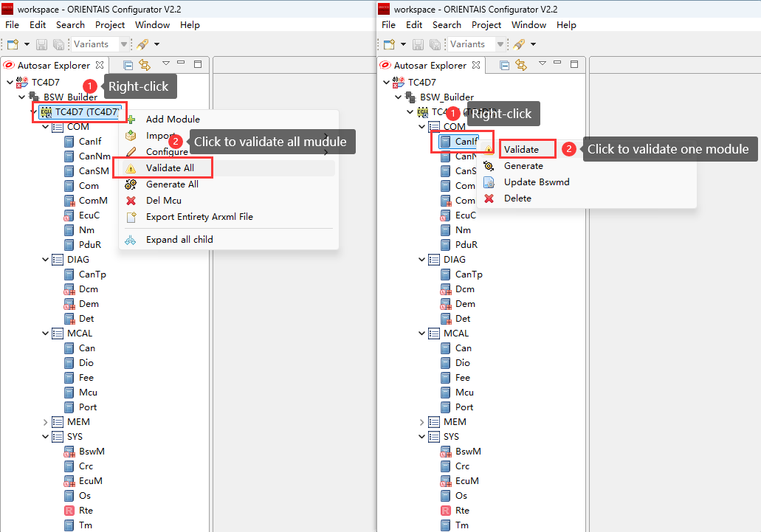Open Project menu in the right window
761x532 pixels.
click(486, 24)
